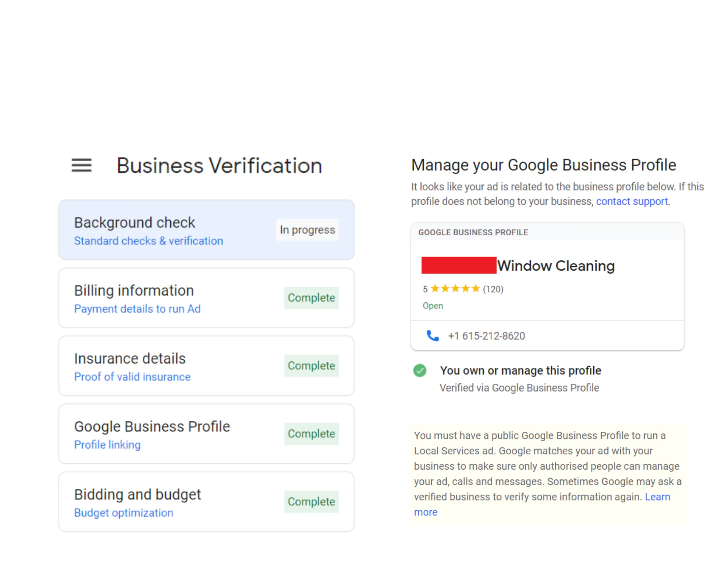This screenshot has width=728, height=582.
Task: Select the Background check step
Action: [206, 230]
